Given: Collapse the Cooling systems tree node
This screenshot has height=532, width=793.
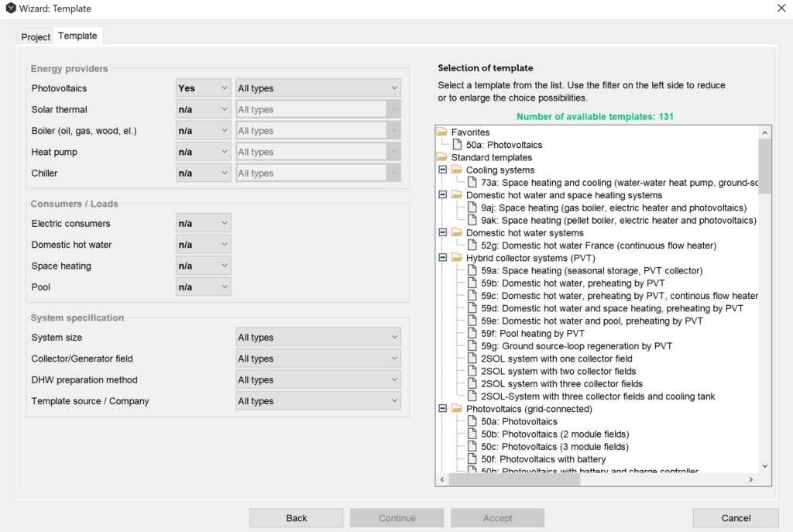Looking at the screenshot, I should [442, 170].
